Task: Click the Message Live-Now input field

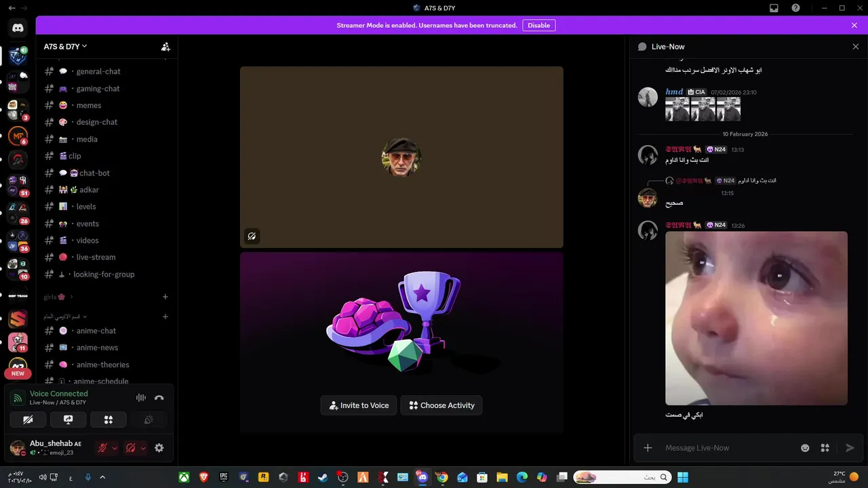Action: pos(728,448)
